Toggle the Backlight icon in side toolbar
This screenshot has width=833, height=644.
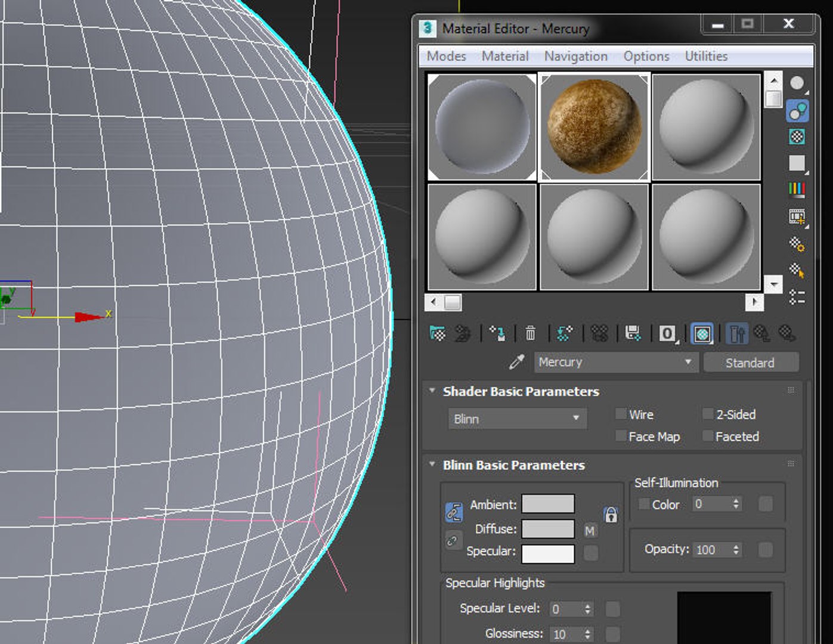[x=797, y=111]
